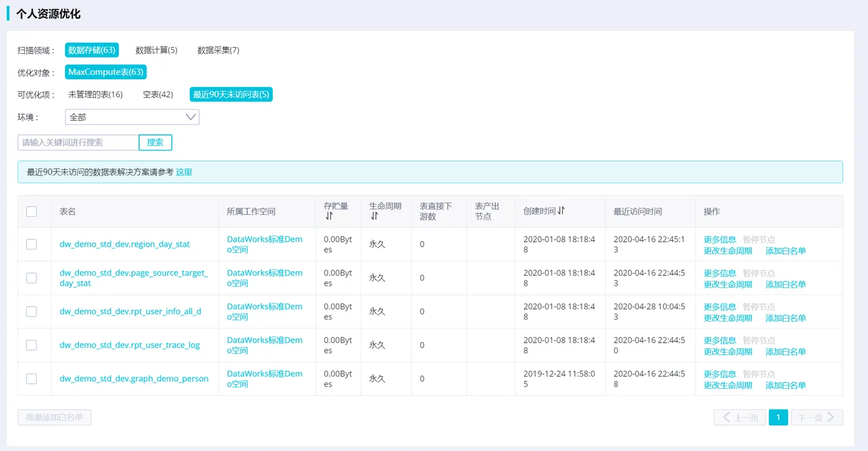Screen dimensions: 868x451
Task: Click 更多信息 for rpt_user_info_all_d row
Action: click(x=720, y=307)
